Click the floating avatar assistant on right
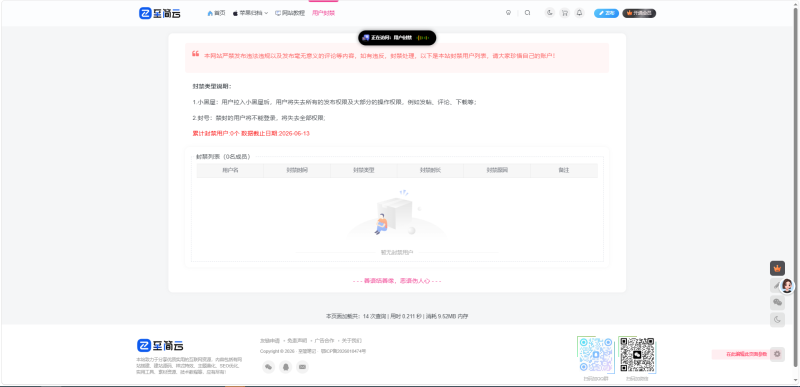 pos(786,286)
